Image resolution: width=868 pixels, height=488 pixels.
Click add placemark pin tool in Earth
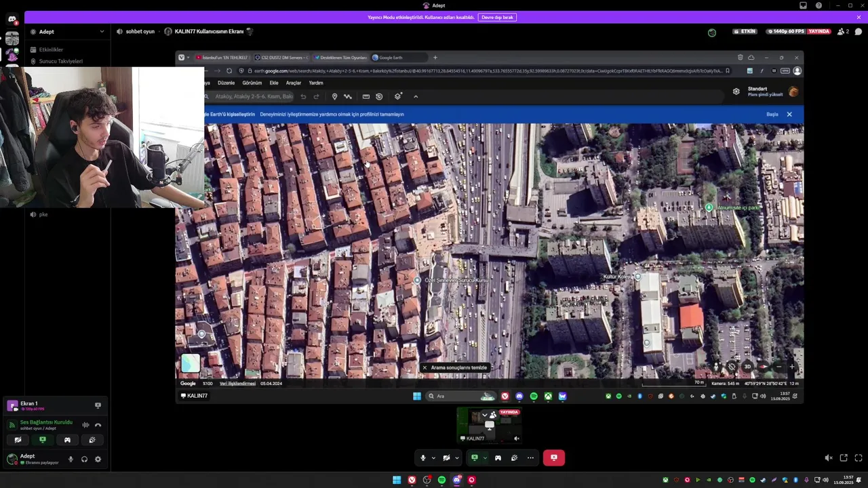pos(334,96)
